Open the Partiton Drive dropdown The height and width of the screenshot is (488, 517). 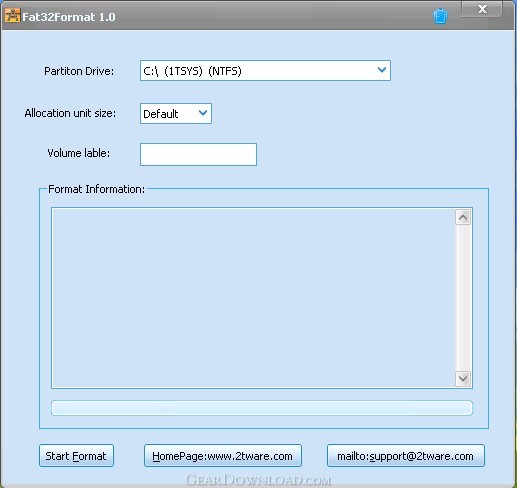265,71
